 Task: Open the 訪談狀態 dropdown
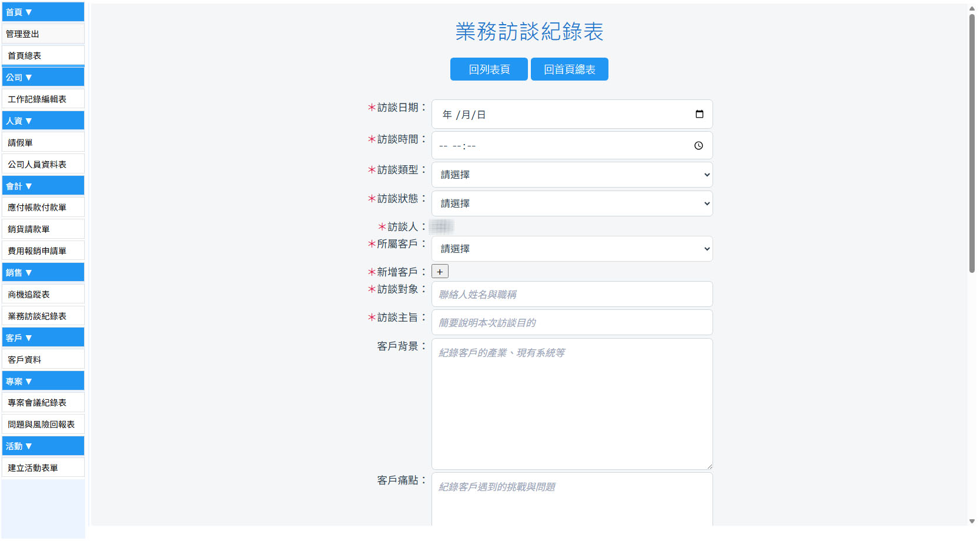pyautogui.click(x=572, y=203)
